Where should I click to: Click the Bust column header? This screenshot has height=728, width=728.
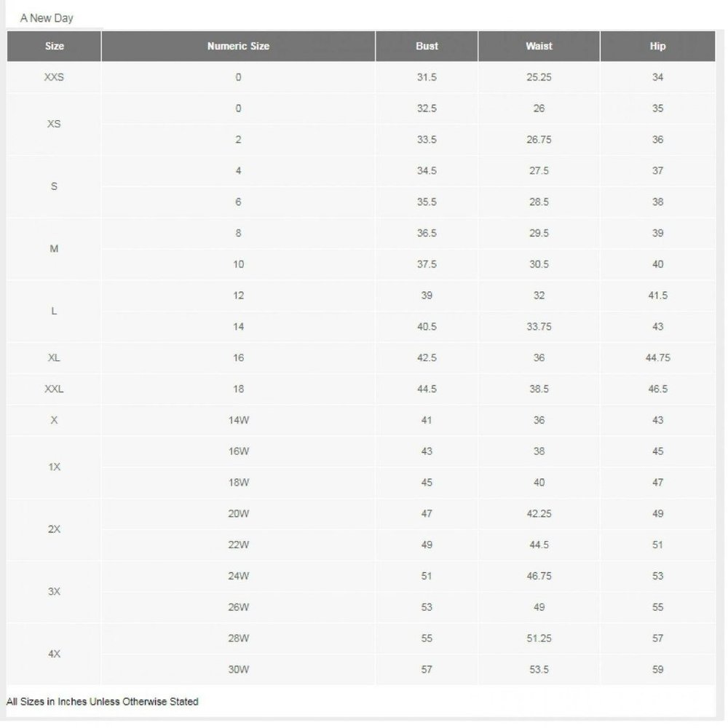click(427, 46)
